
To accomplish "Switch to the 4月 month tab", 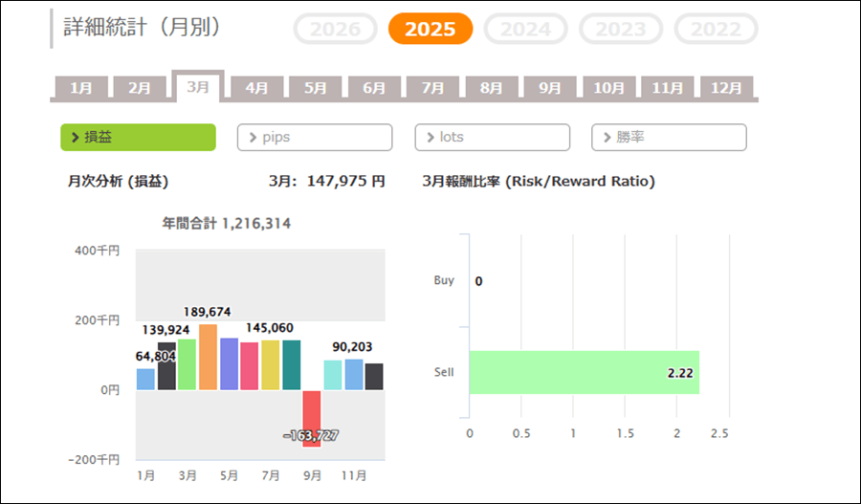I will [x=256, y=88].
